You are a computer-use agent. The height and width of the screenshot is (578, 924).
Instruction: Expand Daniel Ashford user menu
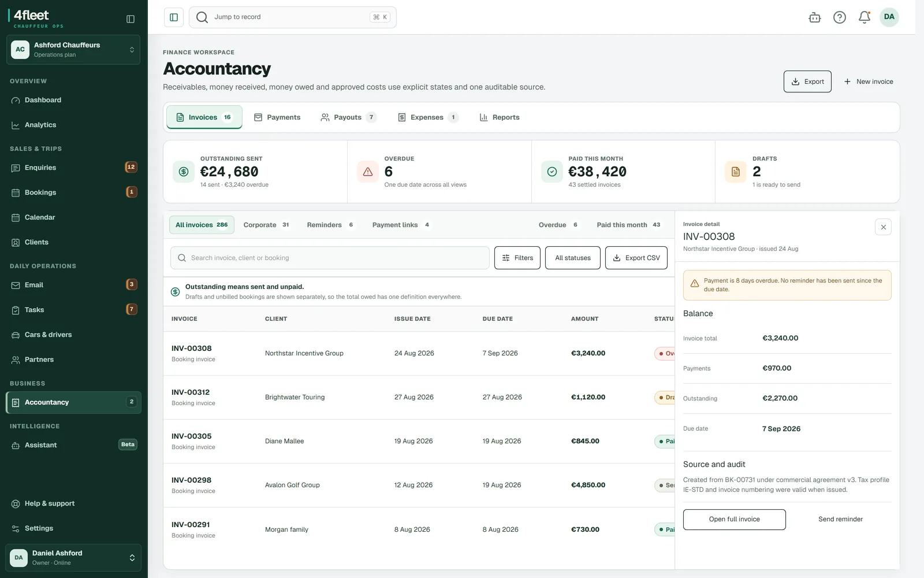(73, 558)
